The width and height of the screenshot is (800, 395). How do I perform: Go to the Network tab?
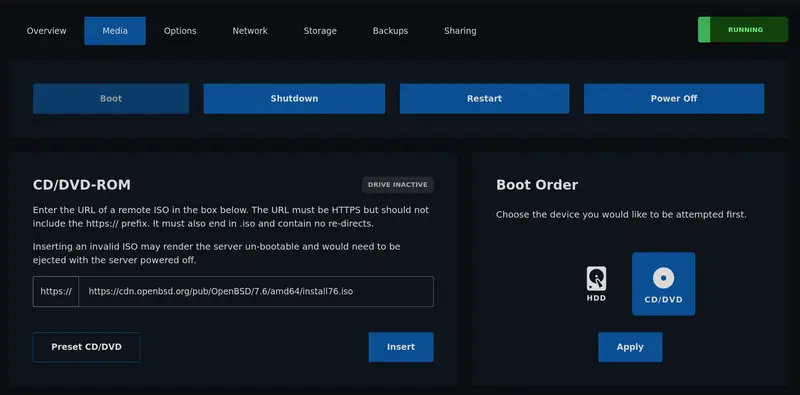click(x=250, y=31)
